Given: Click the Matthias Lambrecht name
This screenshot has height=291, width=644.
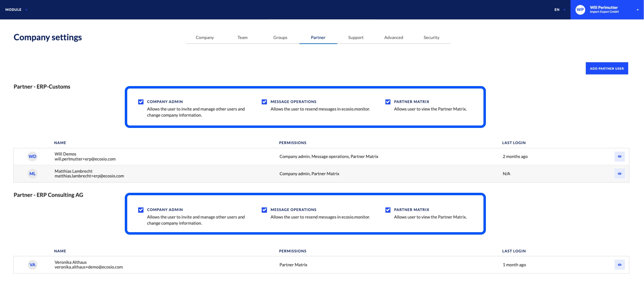Looking at the screenshot, I should coord(74,171).
